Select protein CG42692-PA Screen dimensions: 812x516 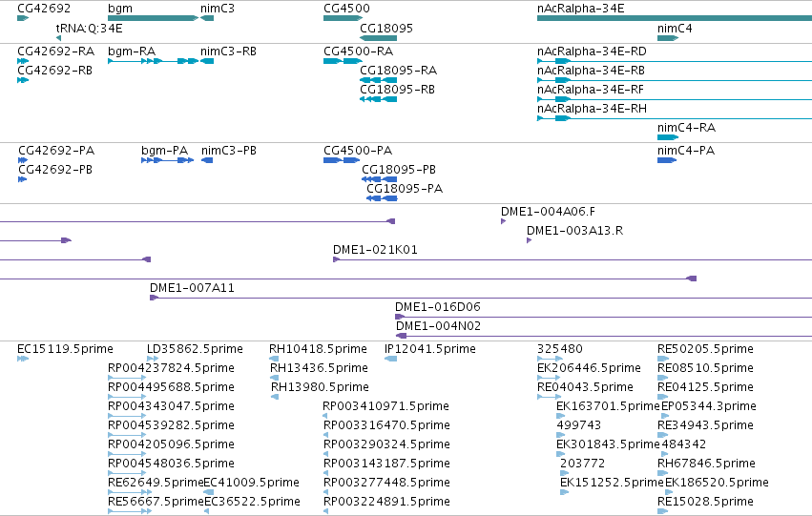tap(56, 151)
